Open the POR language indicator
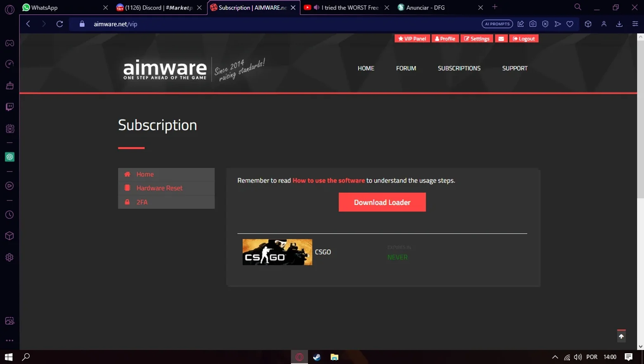 point(592,357)
